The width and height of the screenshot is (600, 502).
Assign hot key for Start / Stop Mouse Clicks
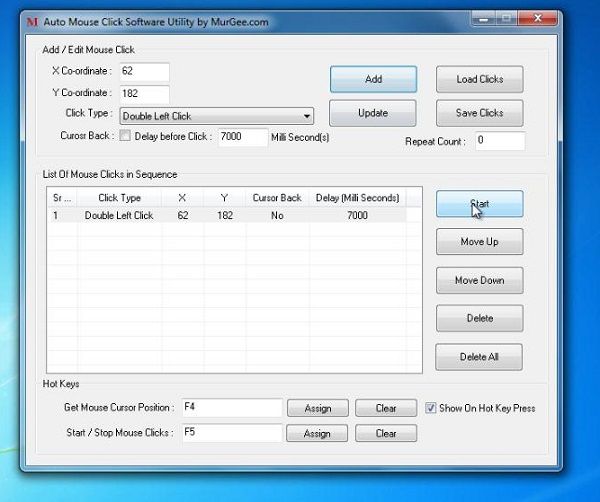coord(317,434)
